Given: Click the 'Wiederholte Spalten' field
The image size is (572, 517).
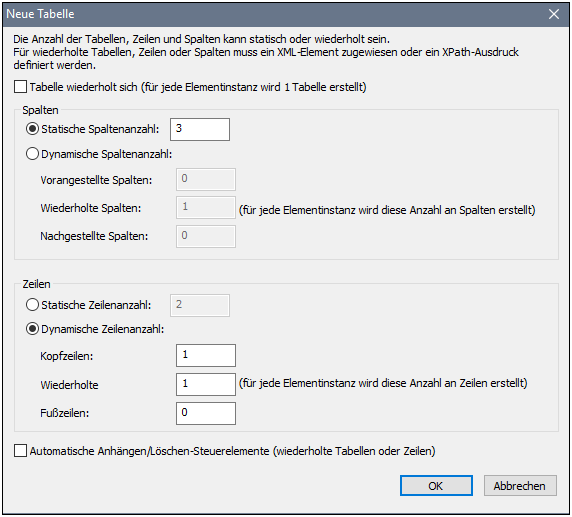Looking at the screenshot, I should coord(206,208).
